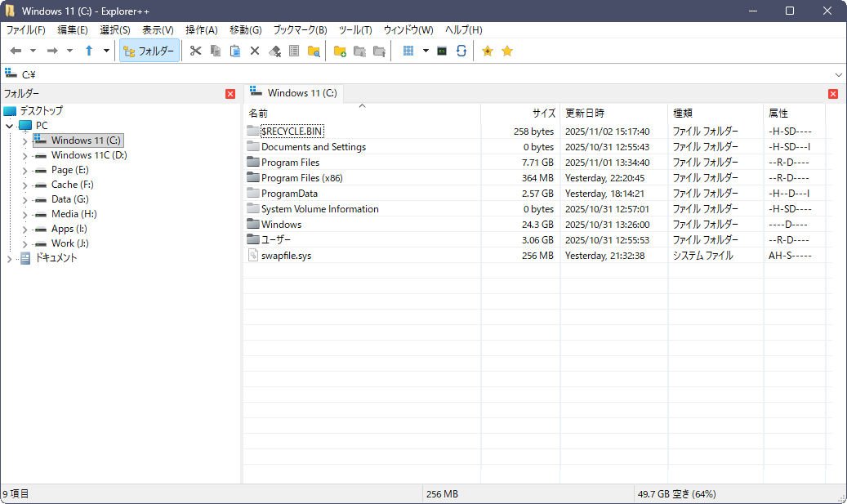Open back history dropdown arrow
Viewport: 847px width, 504px height.
33,51
